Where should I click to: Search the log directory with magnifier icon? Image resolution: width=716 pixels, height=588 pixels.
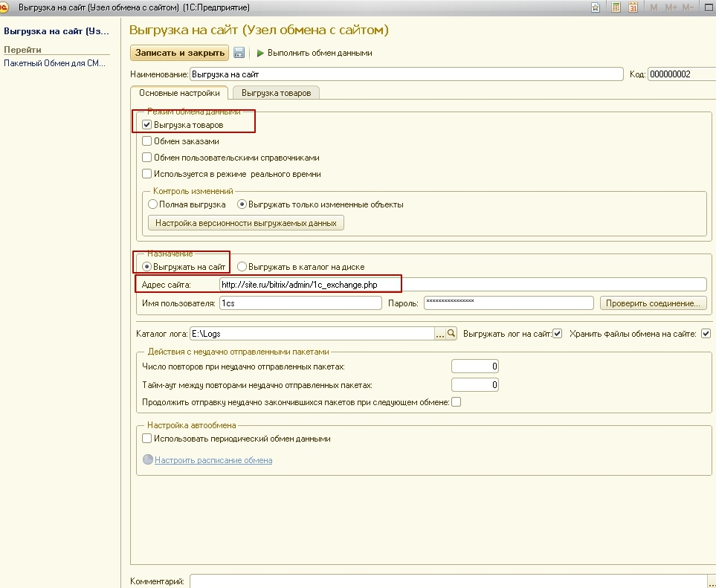pyautogui.click(x=451, y=333)
